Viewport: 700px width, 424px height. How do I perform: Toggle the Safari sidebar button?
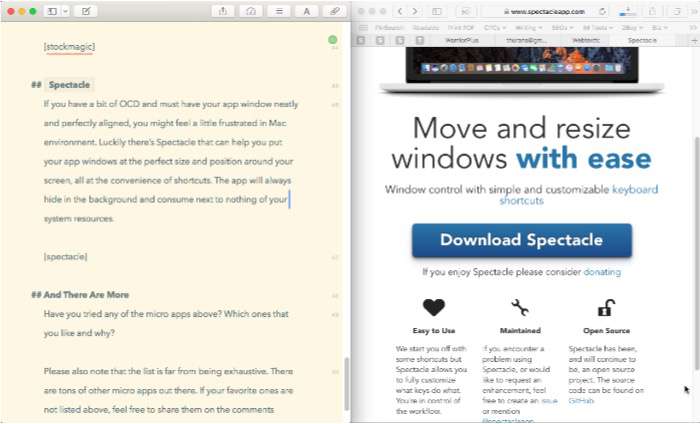click(437, 11)
